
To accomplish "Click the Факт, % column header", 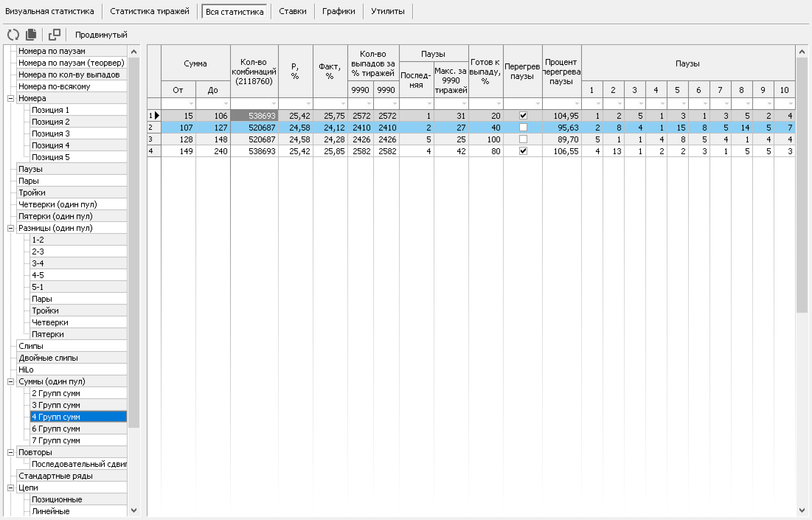I will click(330, 71).
